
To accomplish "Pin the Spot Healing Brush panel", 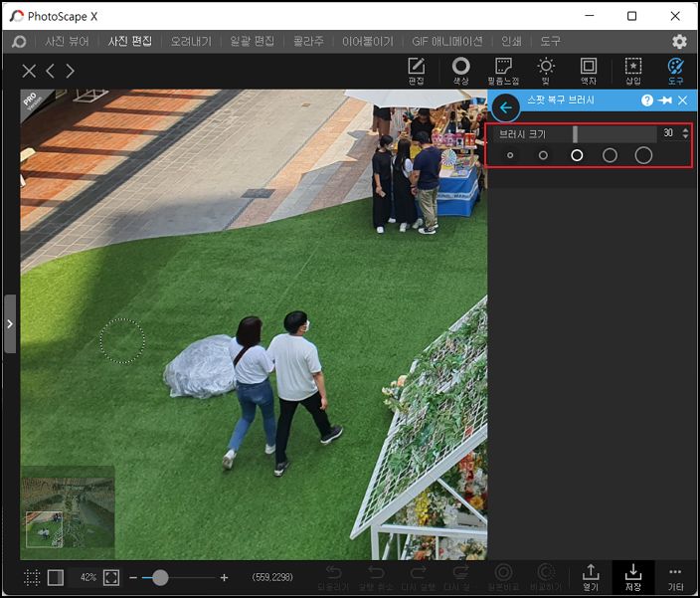I will tap(665, 100).
